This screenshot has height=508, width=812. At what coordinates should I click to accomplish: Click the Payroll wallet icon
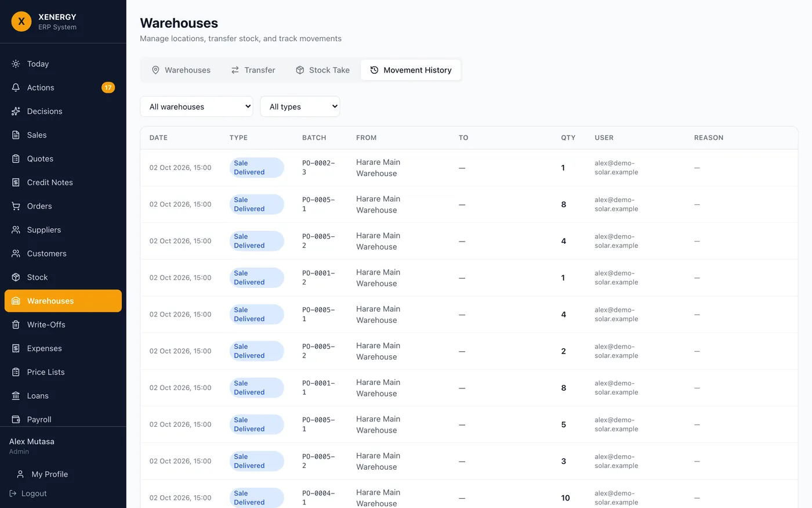pyautogui.click(x=16, y=419)
